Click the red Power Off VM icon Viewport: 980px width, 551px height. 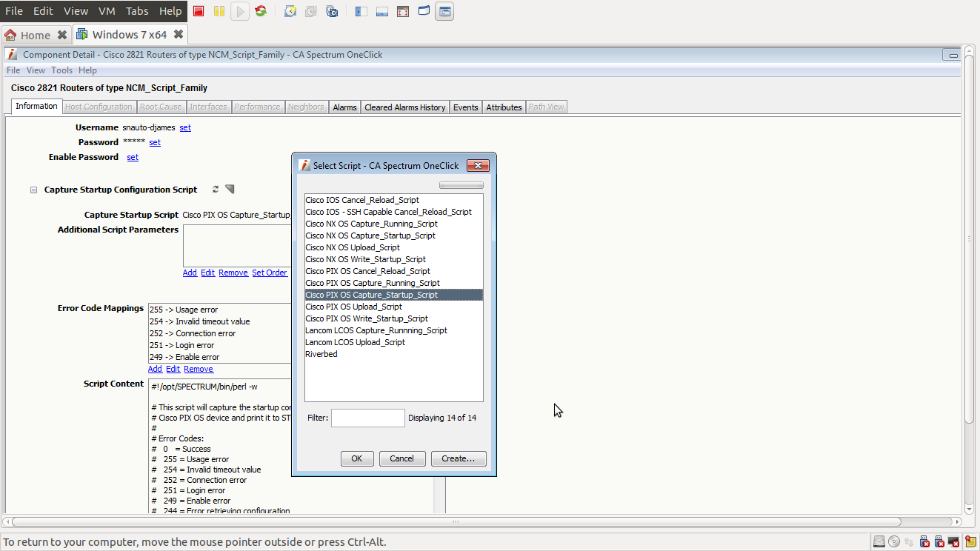coord(199,11)
